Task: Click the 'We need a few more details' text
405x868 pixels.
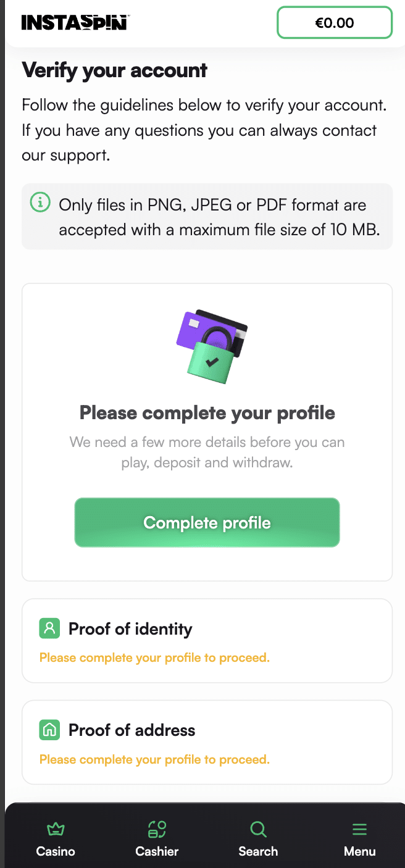Action: coord(207,452)
